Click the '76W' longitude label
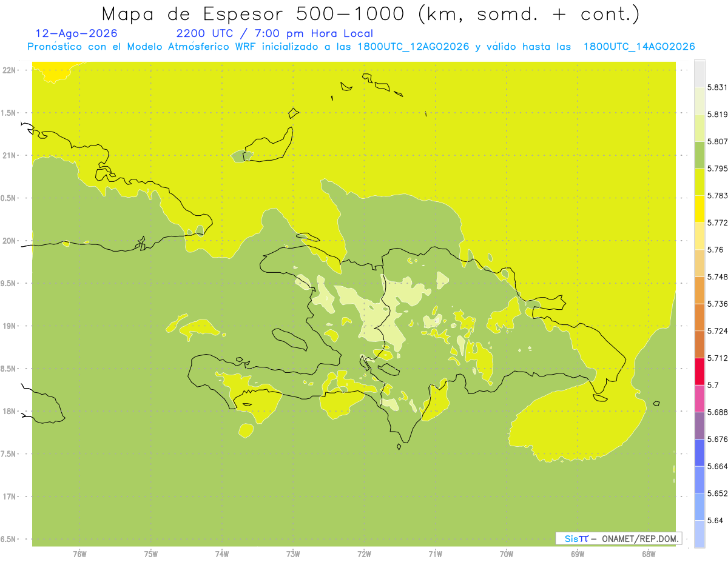The width and height of the screenshot is (728, 562). point(79,554)
